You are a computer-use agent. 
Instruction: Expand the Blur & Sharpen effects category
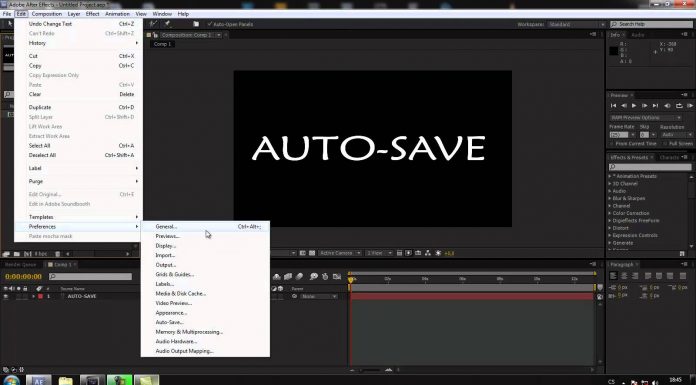point(610,198)
